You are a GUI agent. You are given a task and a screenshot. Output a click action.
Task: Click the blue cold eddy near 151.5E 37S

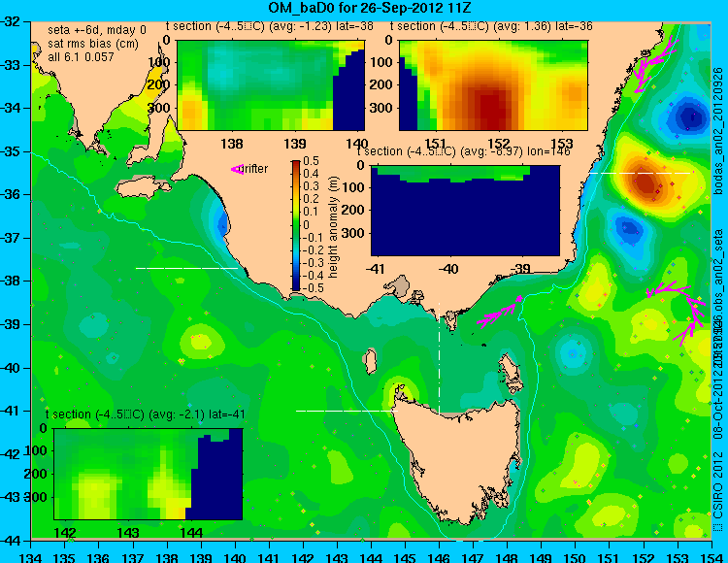point(630,228)
